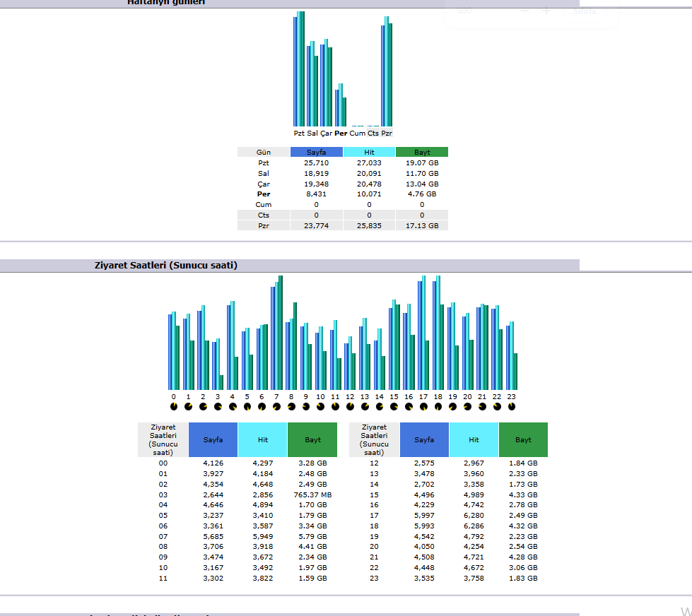This screenshot has width=692, height=616.
Task: Click the hour 17 bars in visiting hours chart
Action: tap(423, 333)
